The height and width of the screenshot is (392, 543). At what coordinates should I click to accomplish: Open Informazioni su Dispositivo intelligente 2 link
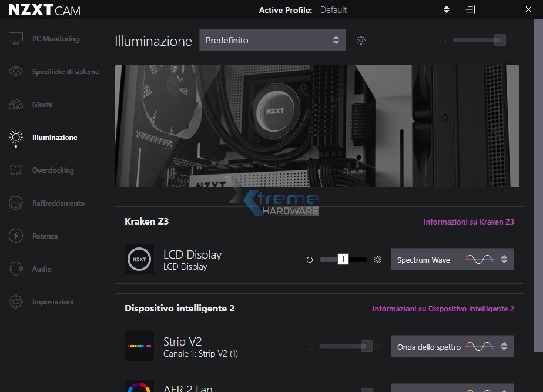click(443, 309)
